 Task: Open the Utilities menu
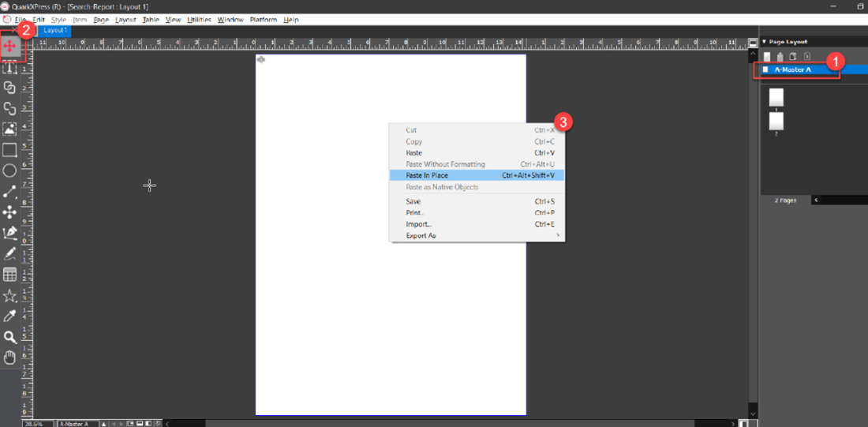pos(200,20)
